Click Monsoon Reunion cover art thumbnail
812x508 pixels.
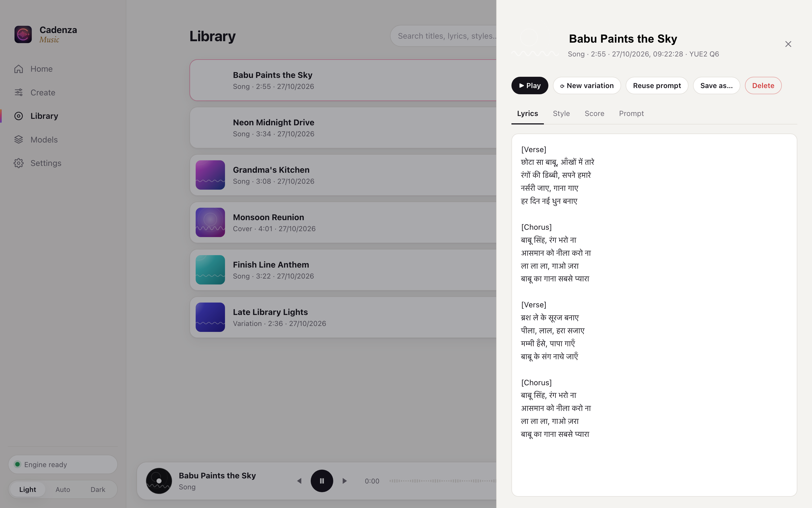point(210,222)
